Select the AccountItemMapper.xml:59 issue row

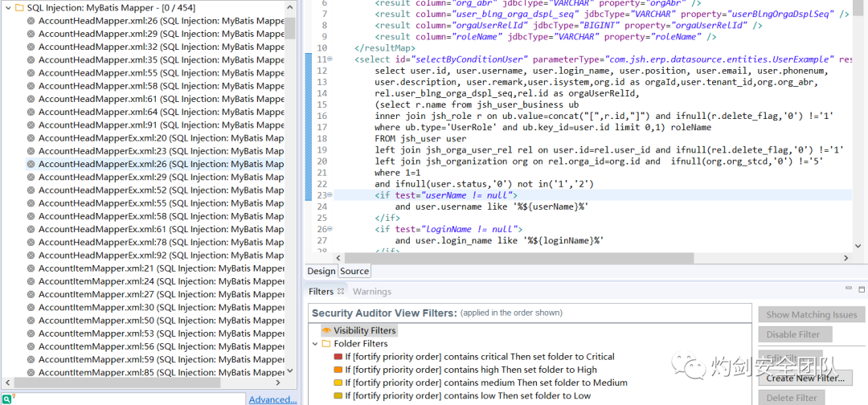coord(155,359)
